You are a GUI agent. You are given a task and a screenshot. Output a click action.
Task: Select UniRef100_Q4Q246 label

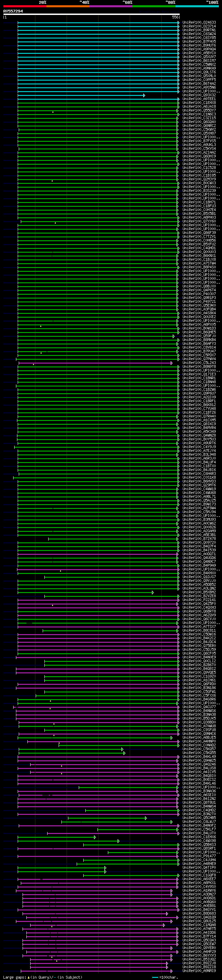199,764
